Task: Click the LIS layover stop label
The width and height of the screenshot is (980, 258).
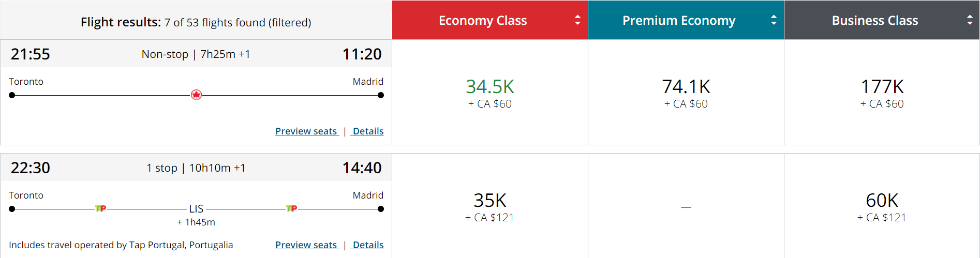Action: (x=196, y=209)
